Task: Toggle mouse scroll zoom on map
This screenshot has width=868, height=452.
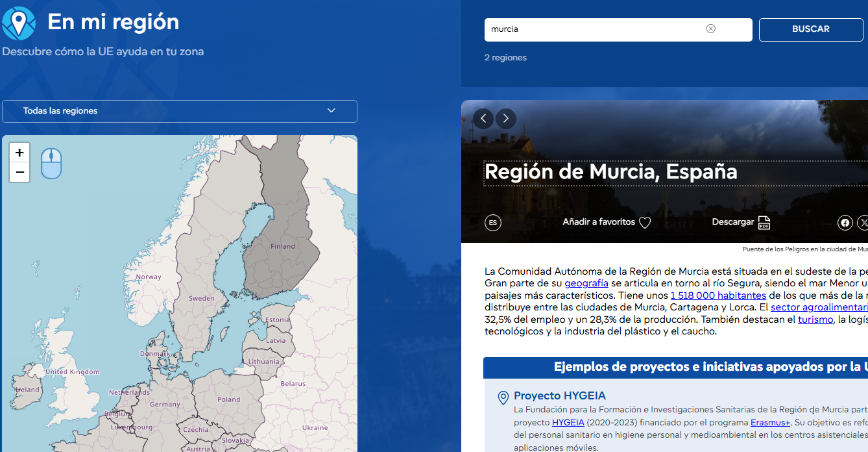Action: pyautogui.click(x=51, y=163)
